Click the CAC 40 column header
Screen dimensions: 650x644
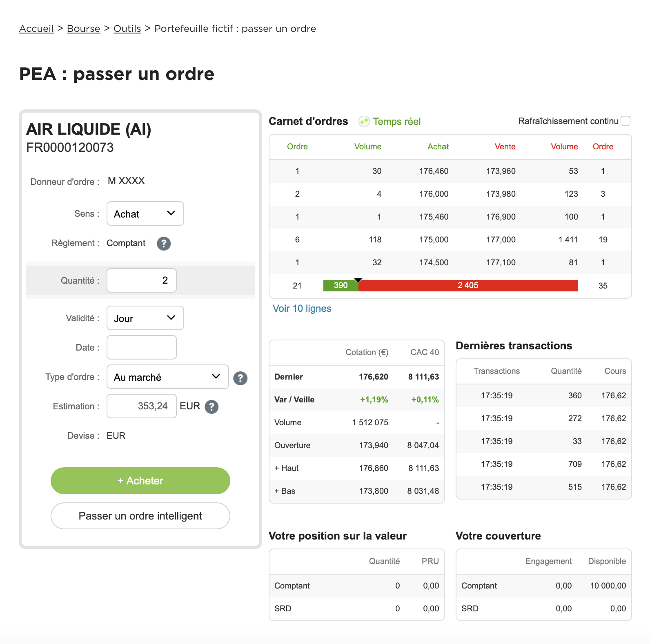tap(425, 352)
